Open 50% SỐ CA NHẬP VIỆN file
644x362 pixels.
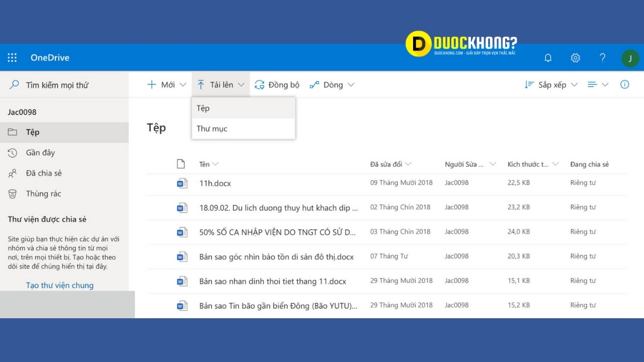278,232
